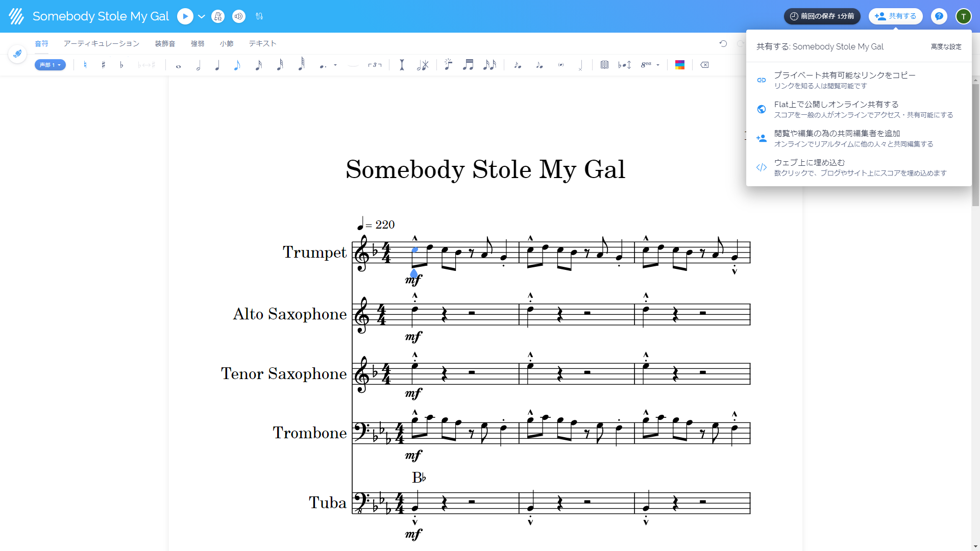Select the sixty-fourth note duration

coord(301,64)
